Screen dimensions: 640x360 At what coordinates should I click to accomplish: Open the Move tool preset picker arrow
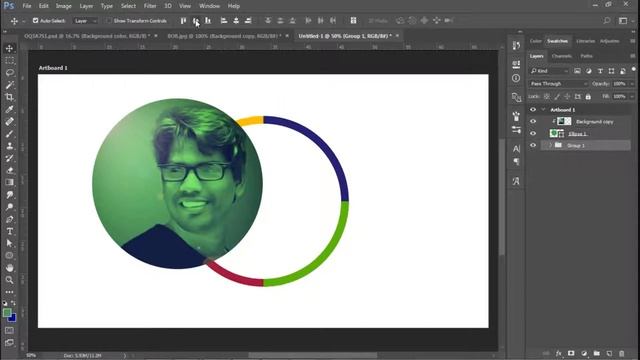(24, 21)
